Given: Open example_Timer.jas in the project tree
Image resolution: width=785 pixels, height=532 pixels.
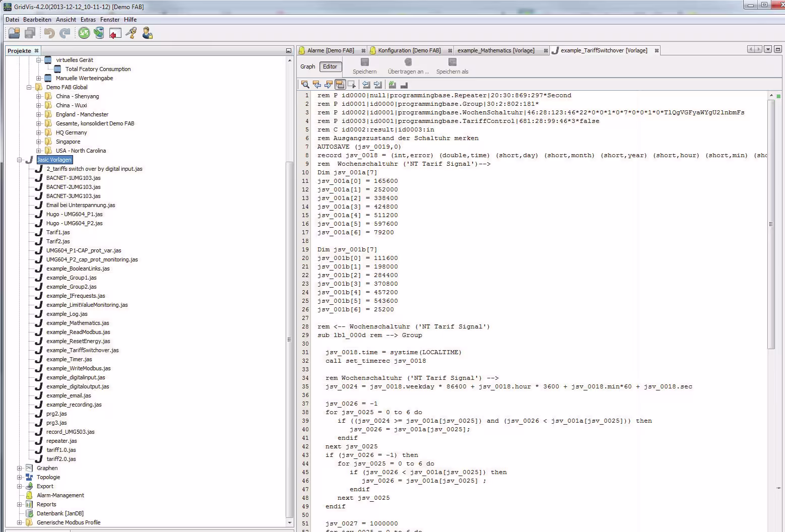Looking at the screenshot, I should pyautogui.click(x=69, y=359).
